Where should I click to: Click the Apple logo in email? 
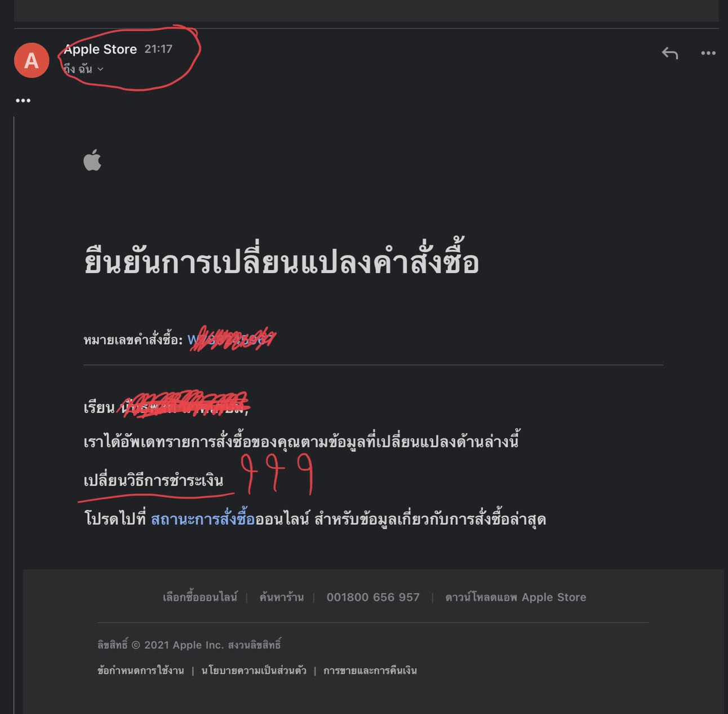pyautogui.click(x=92, y=160)
